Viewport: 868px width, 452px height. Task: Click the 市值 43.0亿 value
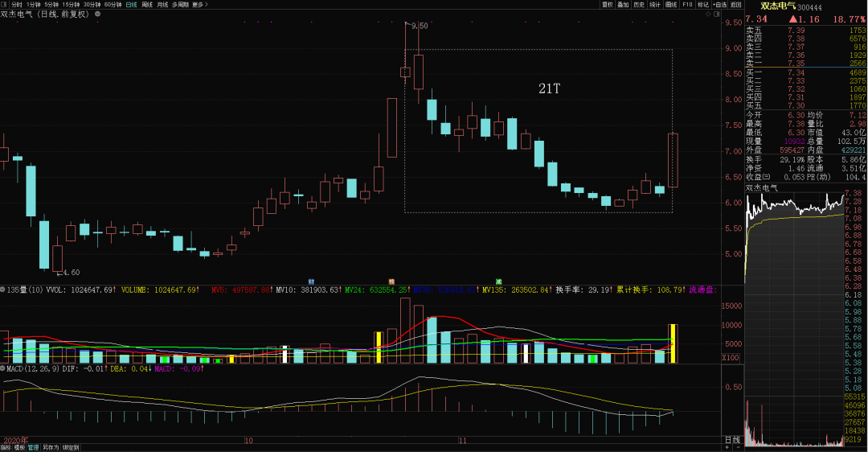point(854,133)
